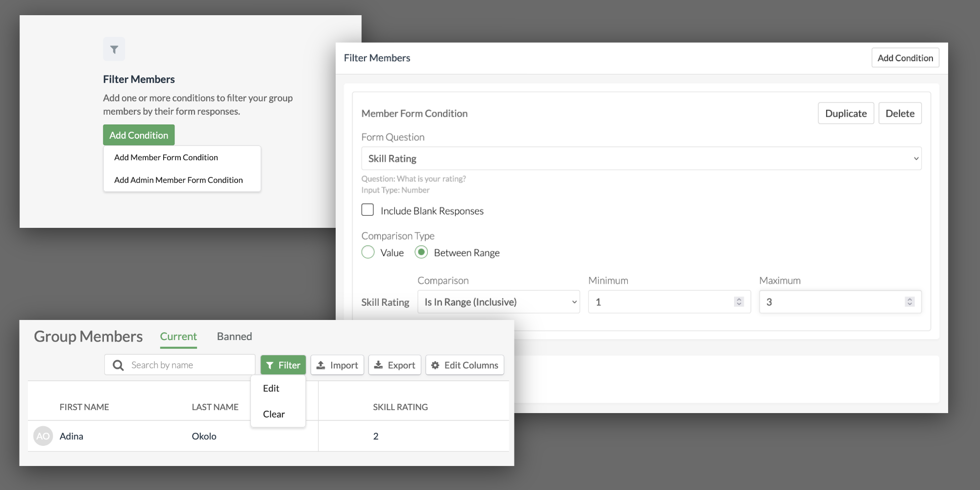Viewport: 980px width, 490px height.
Task: Click the AO avatar for Adina Okolo
Action: (43, 436)
